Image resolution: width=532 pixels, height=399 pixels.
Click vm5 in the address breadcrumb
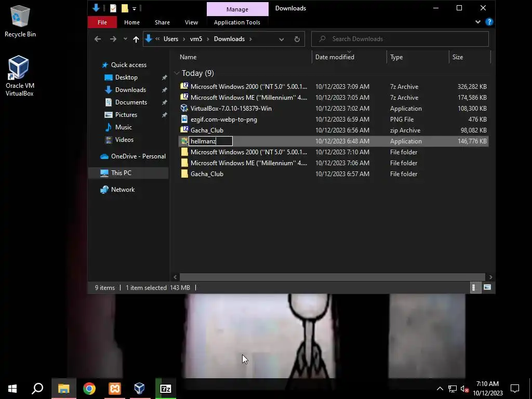(x=196, y=39)
